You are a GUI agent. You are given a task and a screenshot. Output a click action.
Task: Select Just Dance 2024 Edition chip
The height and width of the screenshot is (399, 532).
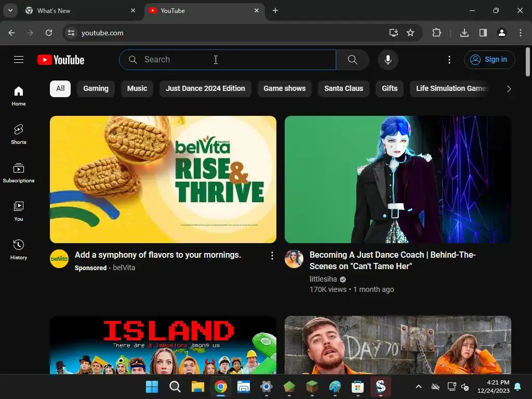tap(205, 88)
